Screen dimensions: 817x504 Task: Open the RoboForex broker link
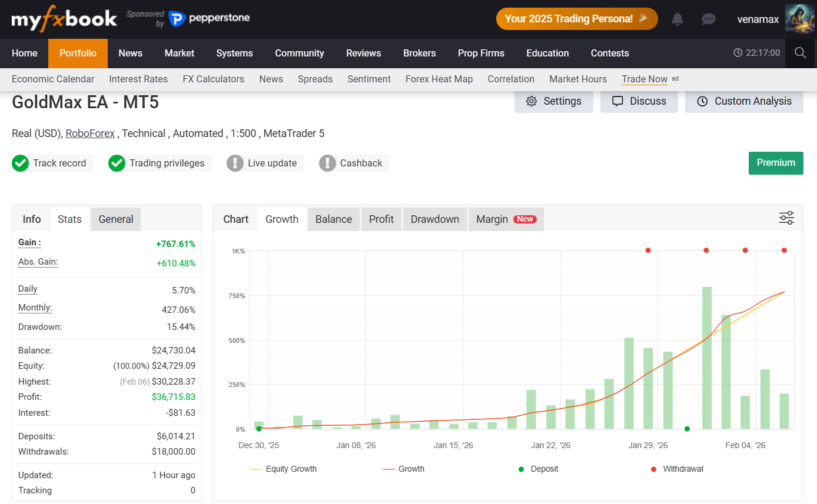pos(90,133)
